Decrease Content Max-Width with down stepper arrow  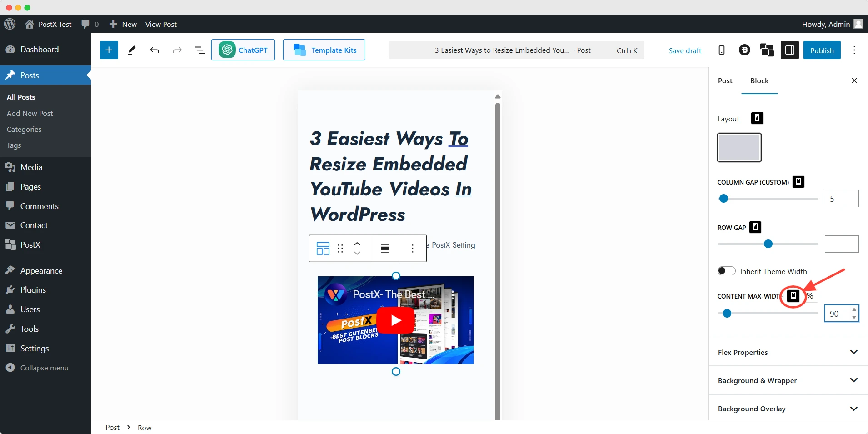tap(854, 317)
